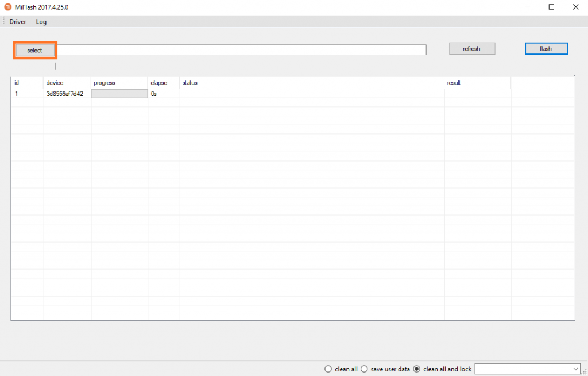
Task: Maximize the MiFlash window
Action: [552, 7]
